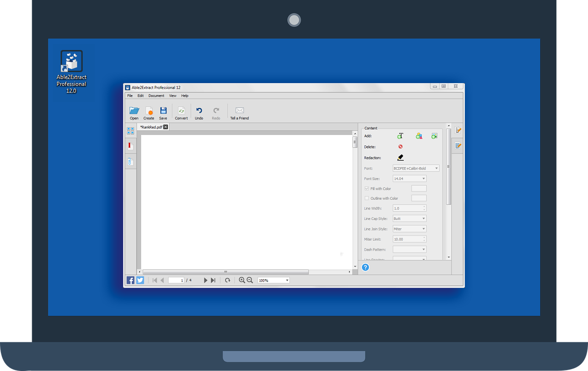This screenshot has height=371, width=588.
Task: Switch to the second form-edit panel icon
Action: (x=458, y=146)
